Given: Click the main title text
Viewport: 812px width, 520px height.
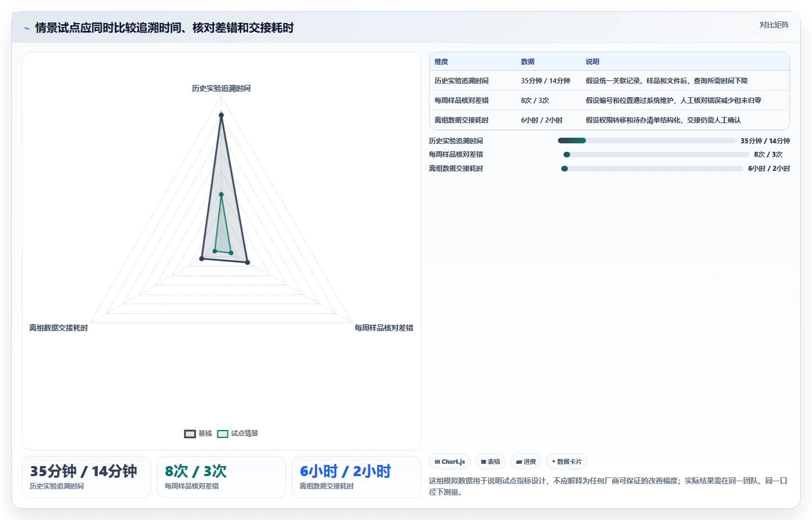Looking at the screenshot, I should 164,28.
